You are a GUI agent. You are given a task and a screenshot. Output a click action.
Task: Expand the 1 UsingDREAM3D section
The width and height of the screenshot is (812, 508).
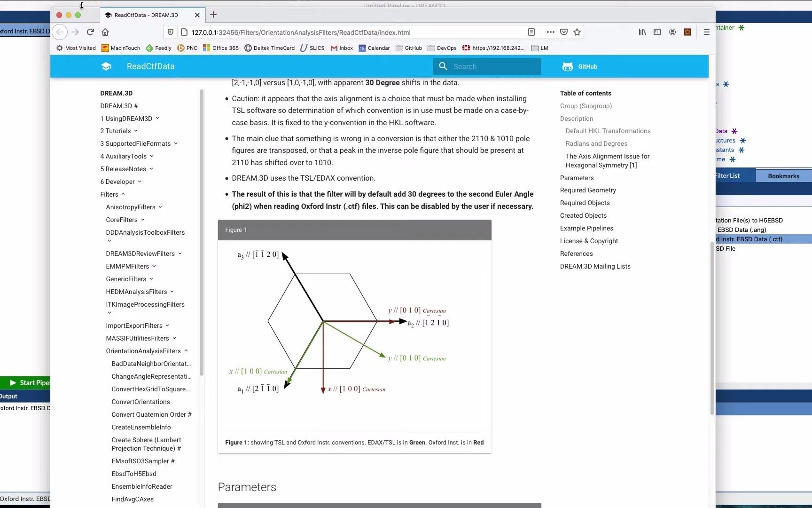click(x=130, y=119)
